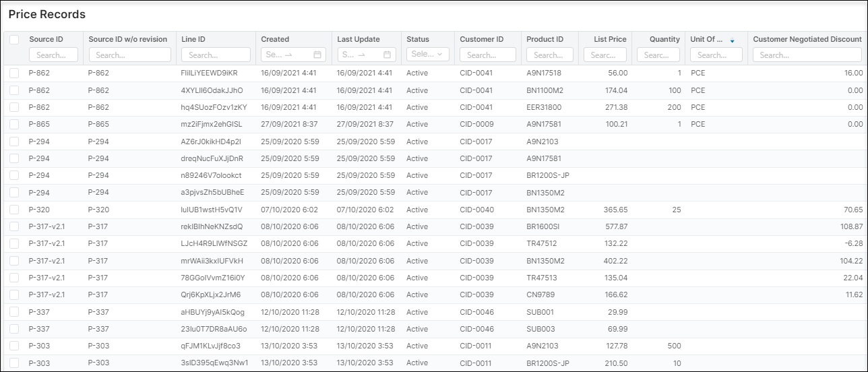Click the Customer ID filter input
The height and width of the screenshot is (372, 868).
(487, 55)
